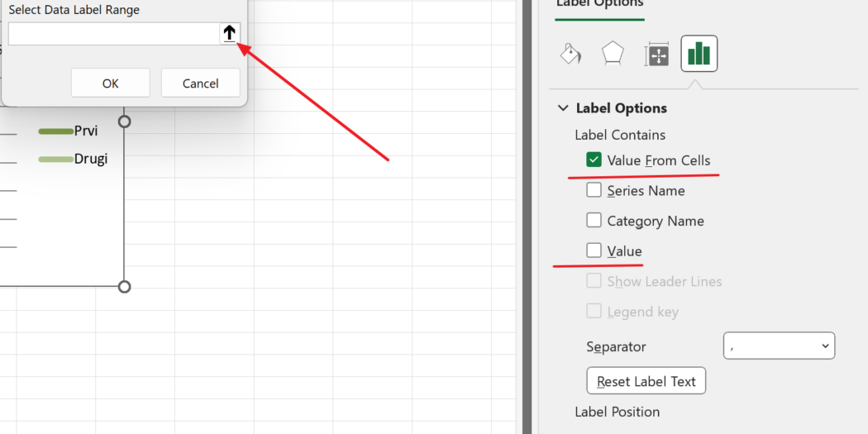Viewport: 868px width, 434px height.
Task: Enable the Series Name checkbox
Action: click(594, 190)
